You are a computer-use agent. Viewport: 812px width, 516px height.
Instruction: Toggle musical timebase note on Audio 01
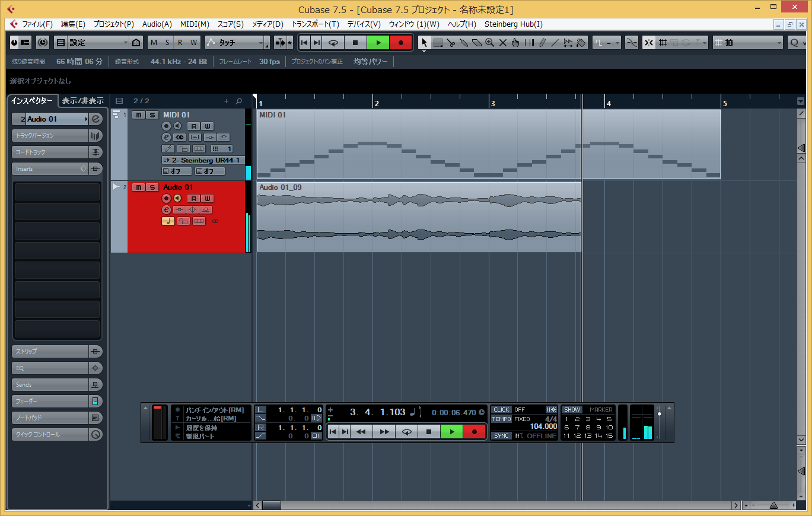[168, 221]
